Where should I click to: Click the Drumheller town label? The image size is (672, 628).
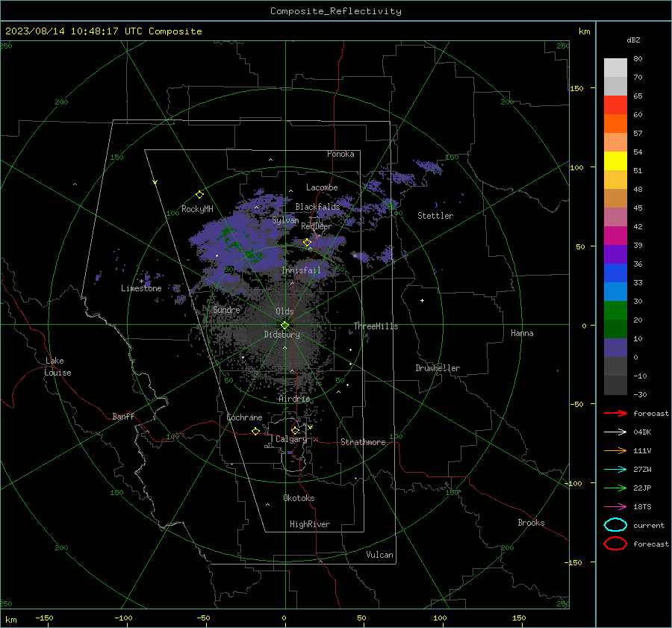pos(438,368)
